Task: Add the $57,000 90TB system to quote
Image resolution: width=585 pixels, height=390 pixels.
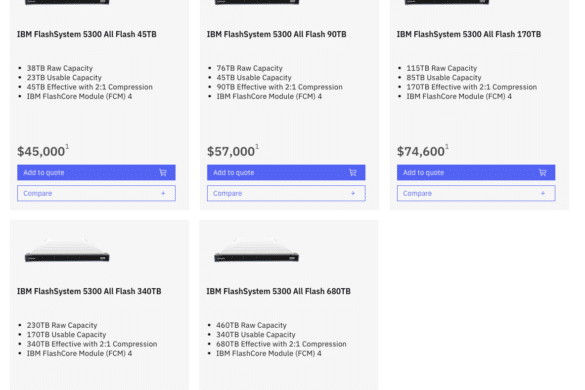Action: (286, 172)
